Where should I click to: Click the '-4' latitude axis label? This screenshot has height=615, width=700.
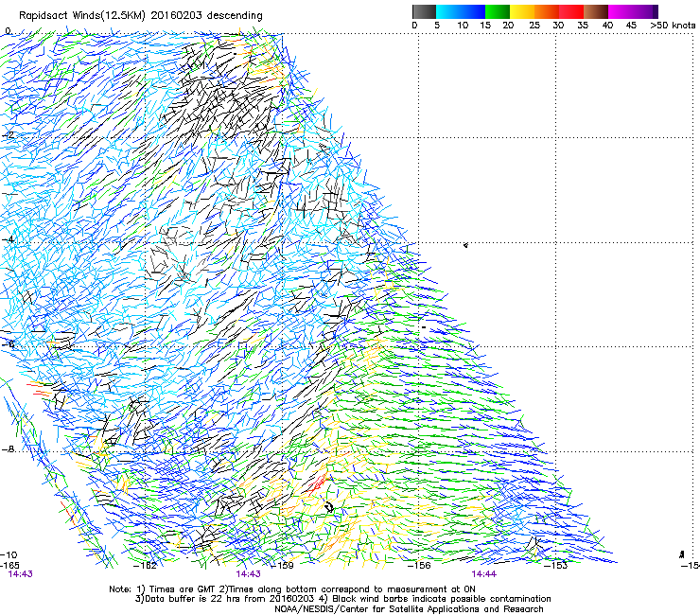pyautogui.click(x=8, y=239)
